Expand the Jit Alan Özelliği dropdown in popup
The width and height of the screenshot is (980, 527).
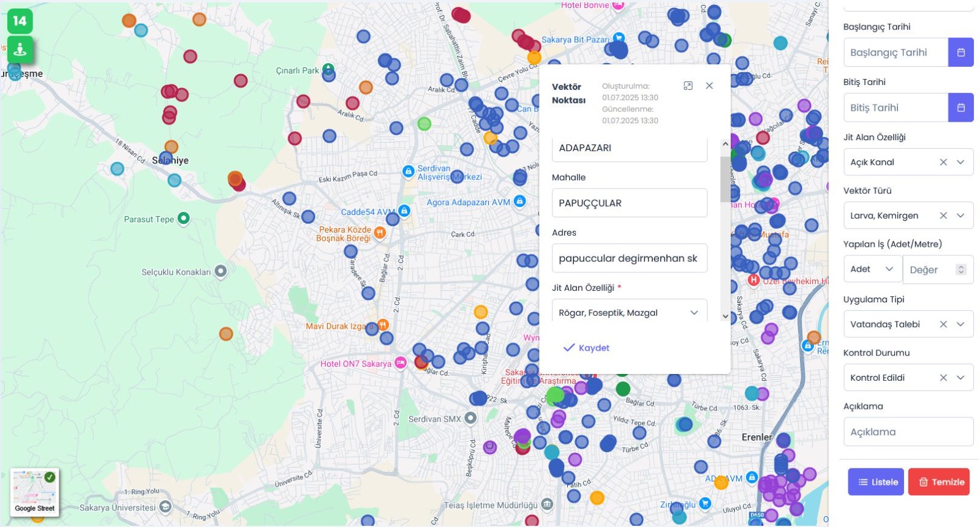click(x=694, y=313)
